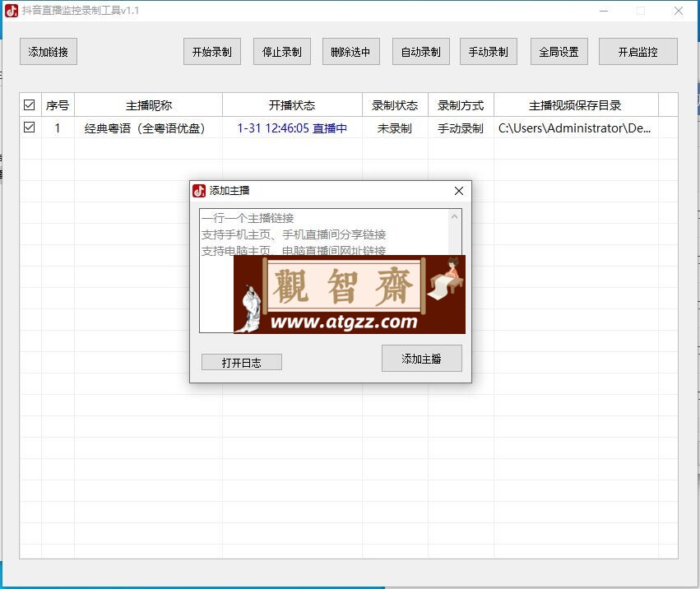700x589 pixels.
Task: Open the log with 打开日志
Action: [x=242, y=362]
